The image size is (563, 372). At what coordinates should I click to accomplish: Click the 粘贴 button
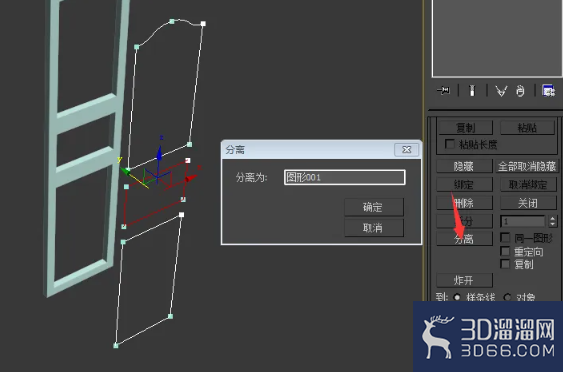pos(527,127)
